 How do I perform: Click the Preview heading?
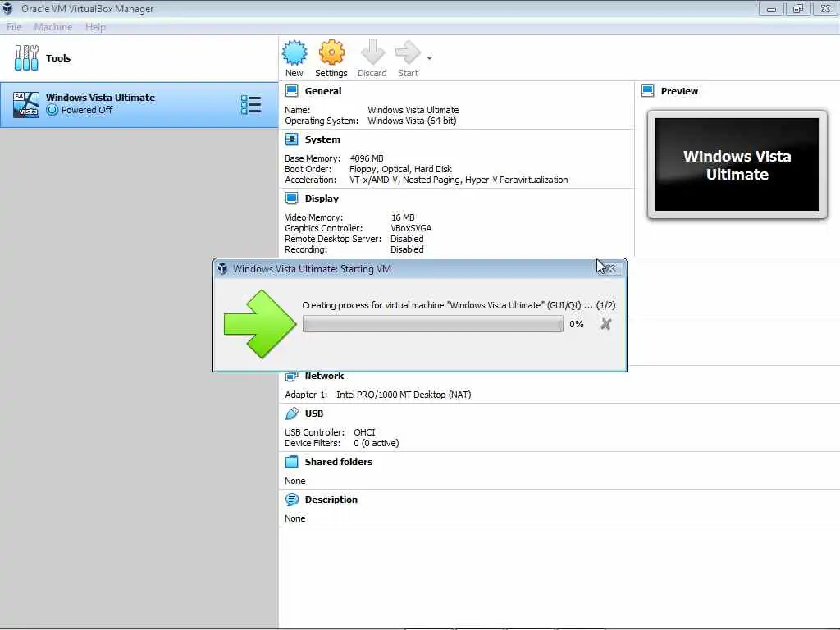[x=679, y=91]
